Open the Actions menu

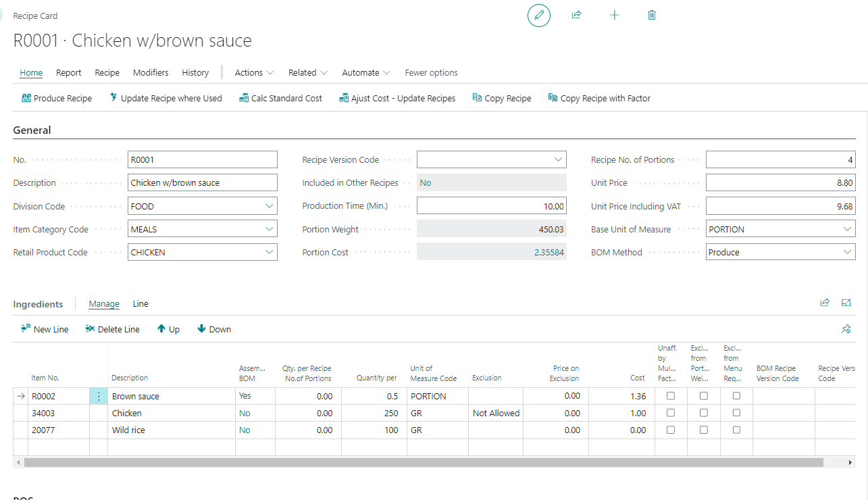point(254,73)
